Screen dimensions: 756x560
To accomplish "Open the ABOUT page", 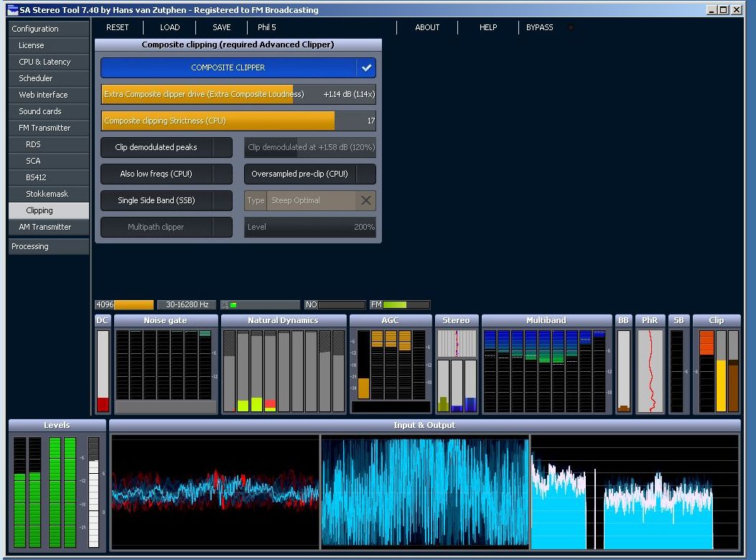I will (x=427, y=27).
